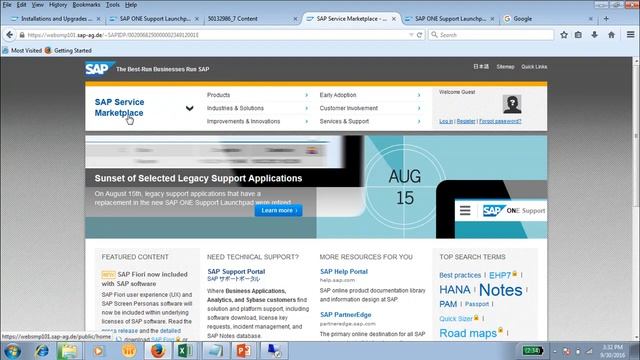Expand the Improvements & Innovations arrow

click(307, 121)
